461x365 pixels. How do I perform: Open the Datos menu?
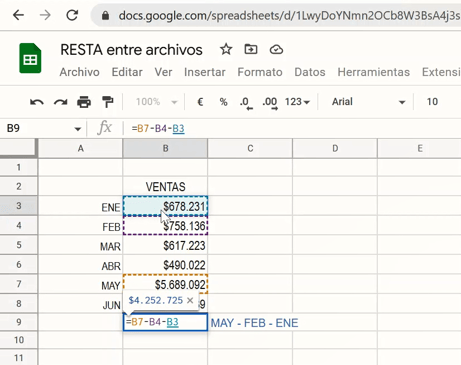click(310, 72)
